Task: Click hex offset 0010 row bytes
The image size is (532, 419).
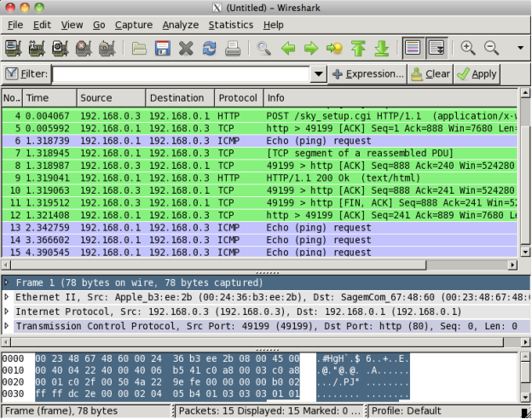Action: tap(167, 370)
